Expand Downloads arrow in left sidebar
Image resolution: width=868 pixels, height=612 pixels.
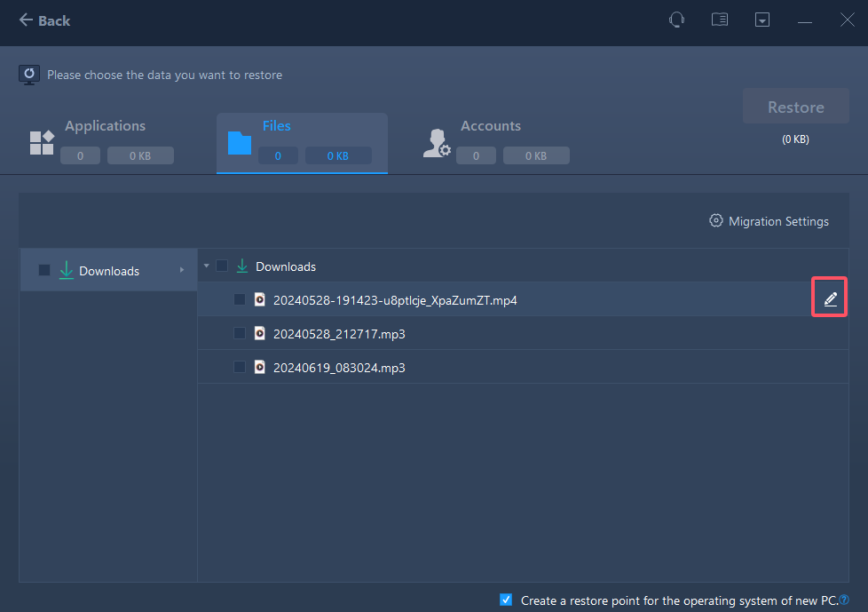point(182,270)
